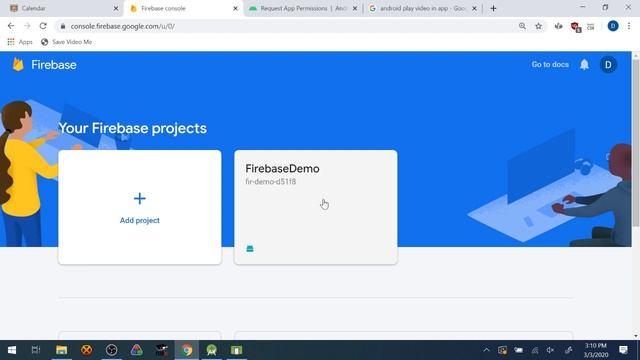Open the D account avatar in the Firebase header
This screenshot has width=640, height=360.
(608, 64)
